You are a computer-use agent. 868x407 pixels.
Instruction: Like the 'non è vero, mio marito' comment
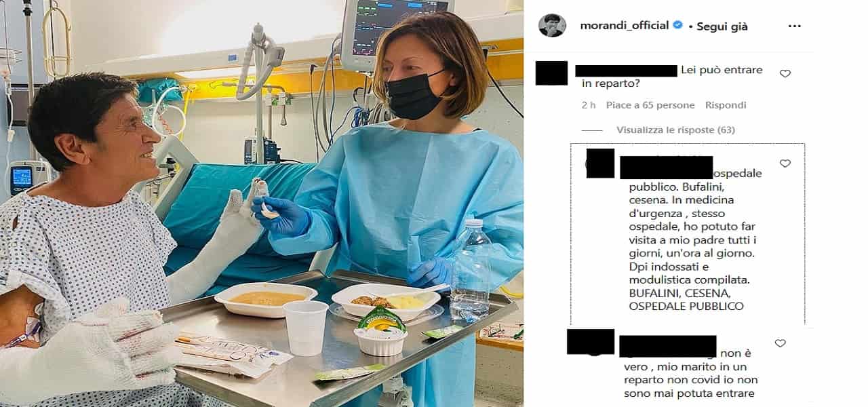click(x=781, y=343)
